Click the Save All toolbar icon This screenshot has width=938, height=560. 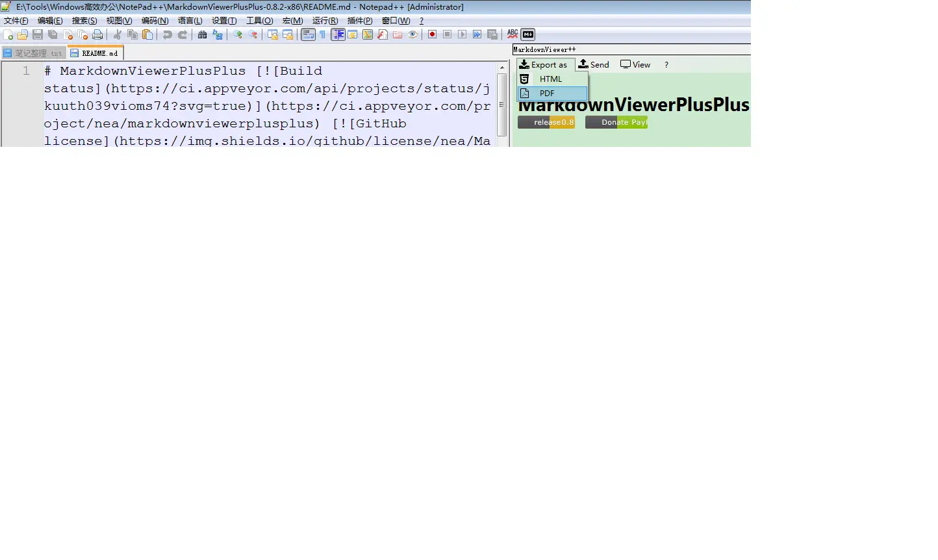[53, 34]
